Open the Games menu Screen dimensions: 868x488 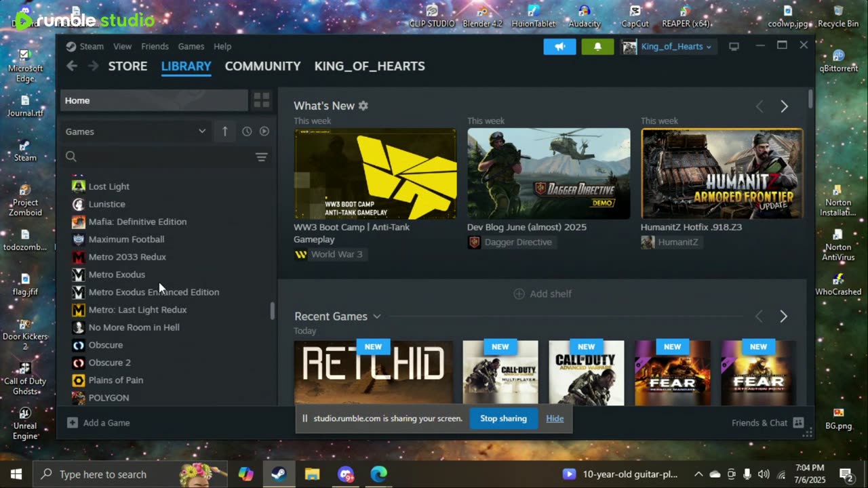click(x=191, y=47)
